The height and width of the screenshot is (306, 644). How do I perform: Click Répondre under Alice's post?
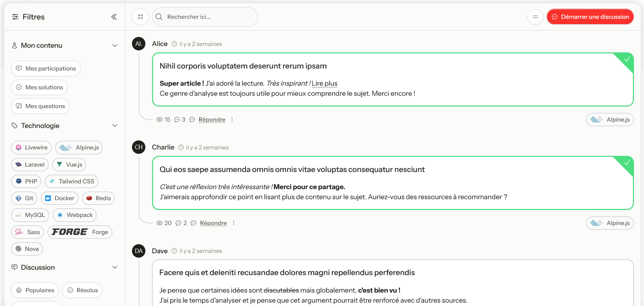212,120
